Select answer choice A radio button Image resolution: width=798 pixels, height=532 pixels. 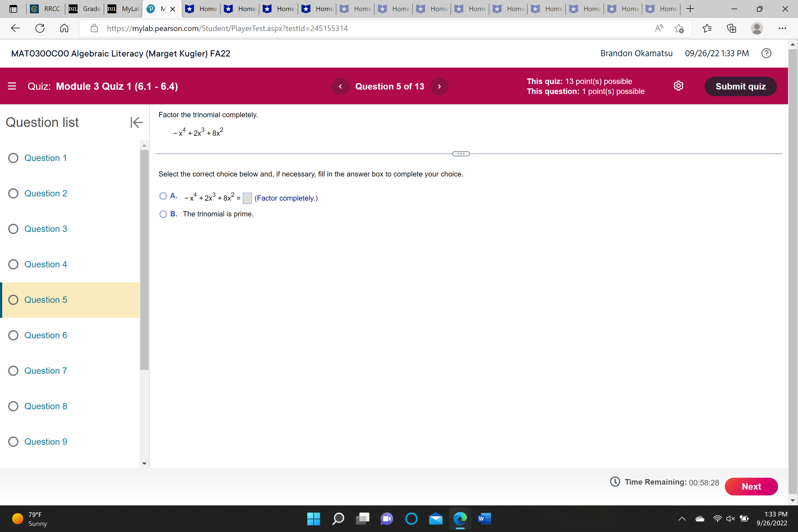pyautogui.click(x=163, y=196)
